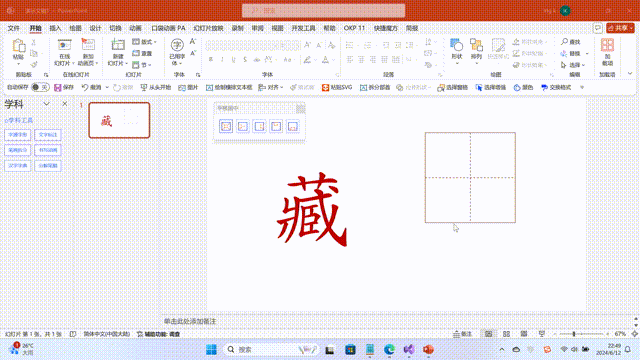Viewport: 640px width, 360px height.
Task: Click the Cut scissors icon
Action: pos(34,42)
